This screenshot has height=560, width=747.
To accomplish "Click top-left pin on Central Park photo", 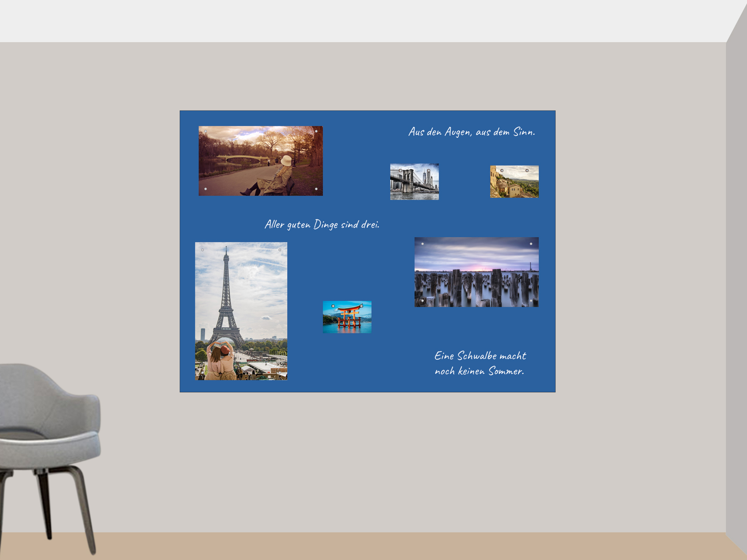I will (x=205, y=132).
